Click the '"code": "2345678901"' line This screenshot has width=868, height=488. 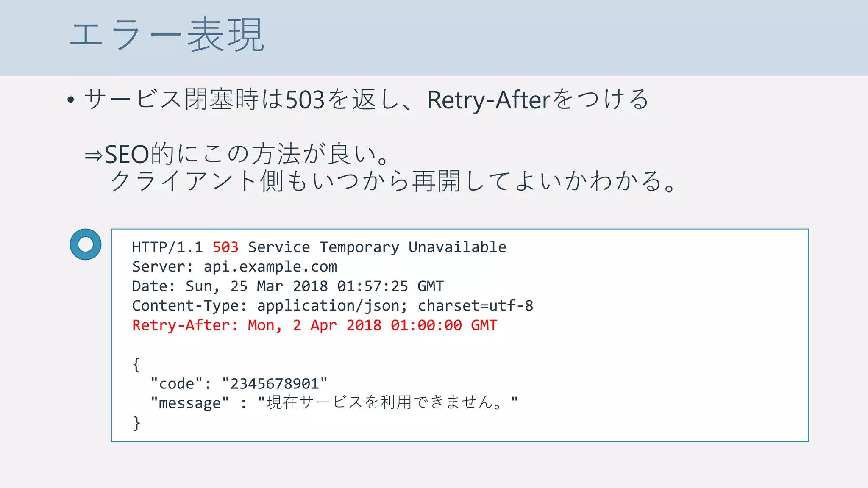239,384
